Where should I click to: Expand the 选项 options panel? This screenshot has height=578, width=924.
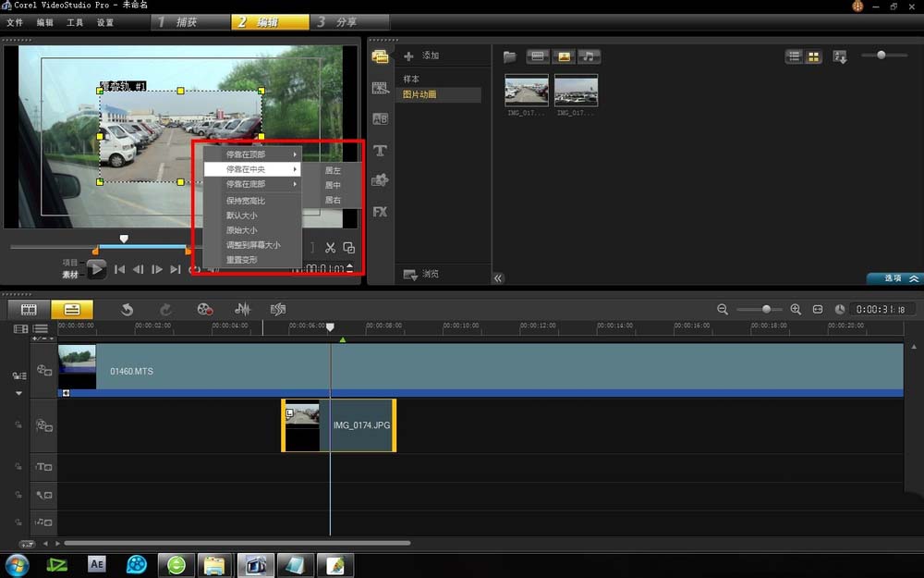(894, 278)
